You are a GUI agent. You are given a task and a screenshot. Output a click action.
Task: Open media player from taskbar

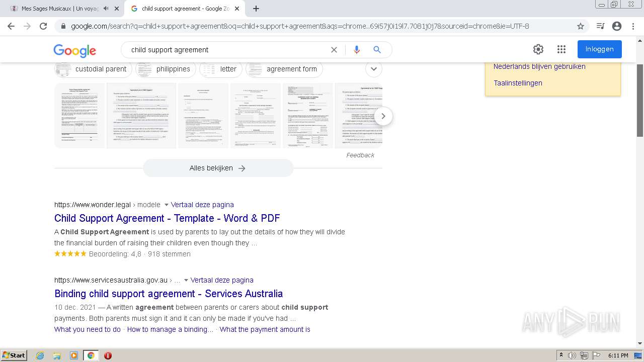(74, 355)
